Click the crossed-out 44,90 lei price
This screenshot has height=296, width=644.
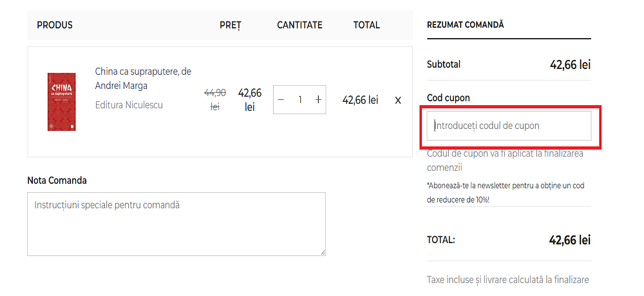click(215, 99)
